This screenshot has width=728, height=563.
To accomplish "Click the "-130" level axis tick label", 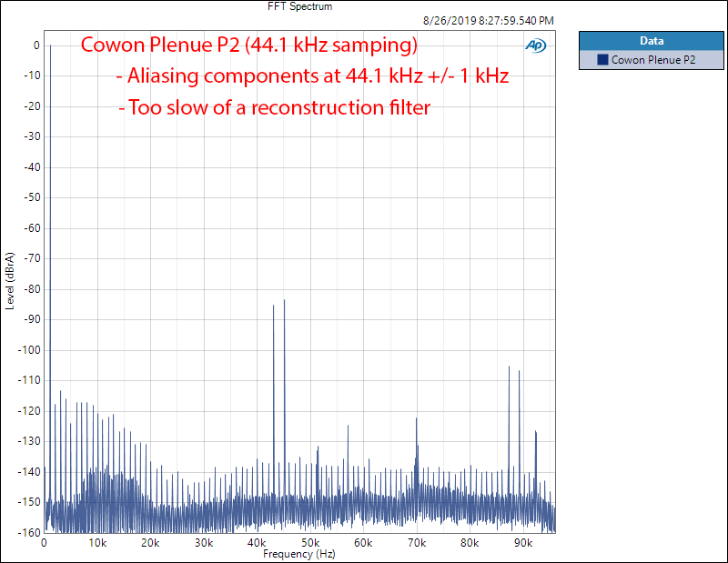I will click(29, 441).
